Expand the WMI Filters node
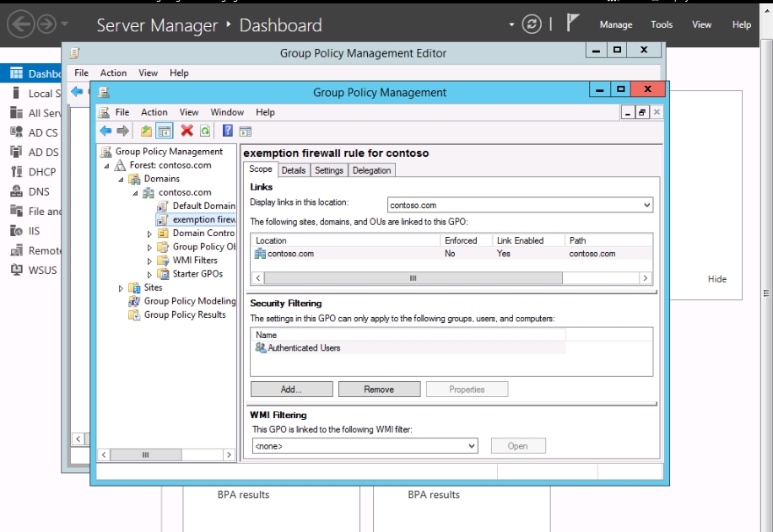This screenshot has width=773, height=532. (149, 261)
